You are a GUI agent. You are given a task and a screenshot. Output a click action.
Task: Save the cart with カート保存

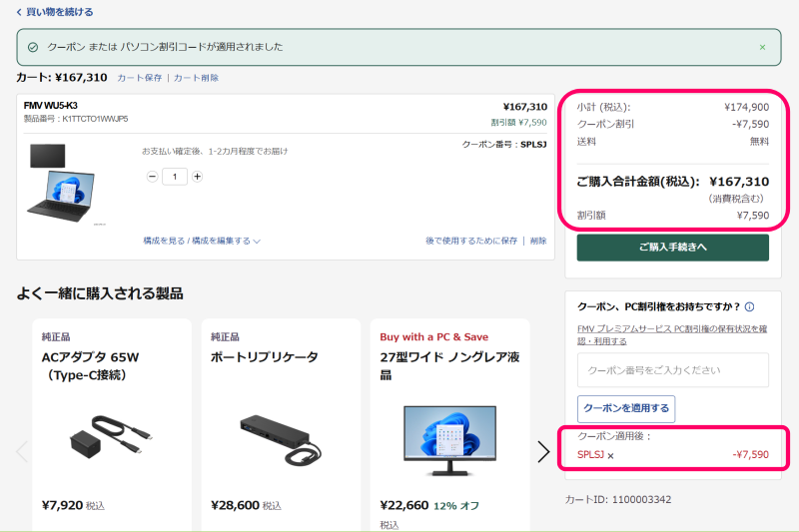(x=140, y=78)
